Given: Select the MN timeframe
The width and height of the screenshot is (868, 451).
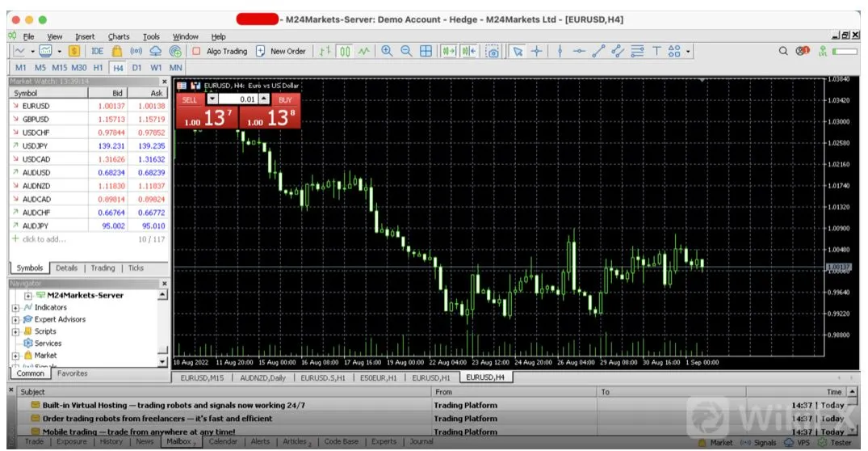Looking at the screenshot, I should click(175, 68).
